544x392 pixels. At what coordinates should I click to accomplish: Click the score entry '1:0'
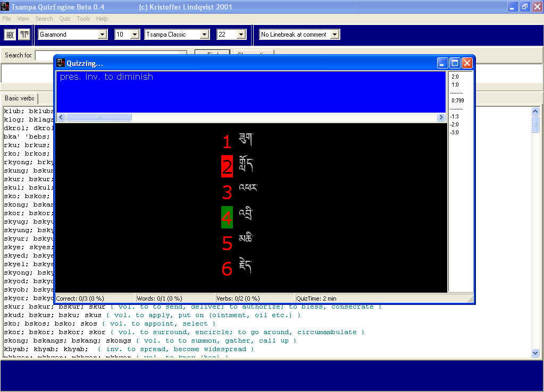point(455,84)
